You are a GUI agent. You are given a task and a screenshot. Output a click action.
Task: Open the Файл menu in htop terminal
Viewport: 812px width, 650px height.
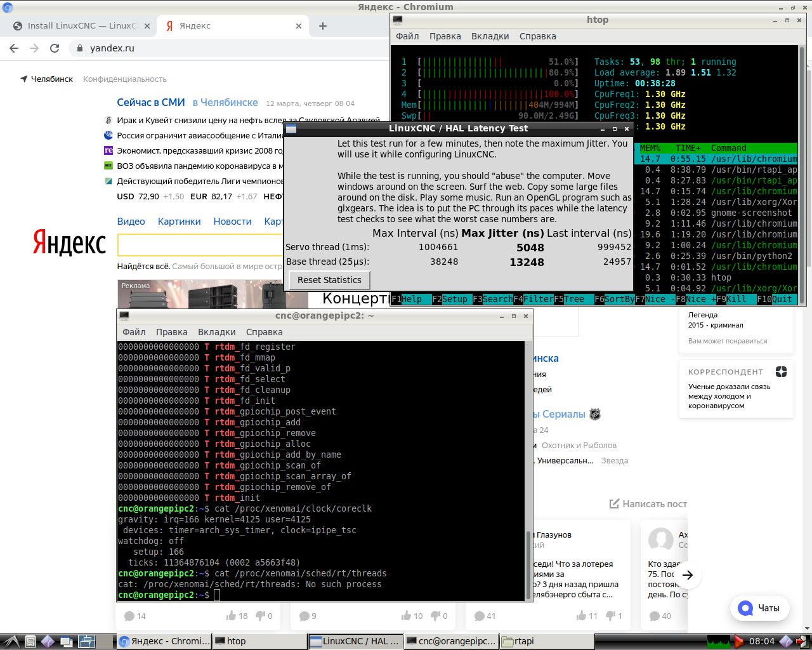(x=407, y=36)
